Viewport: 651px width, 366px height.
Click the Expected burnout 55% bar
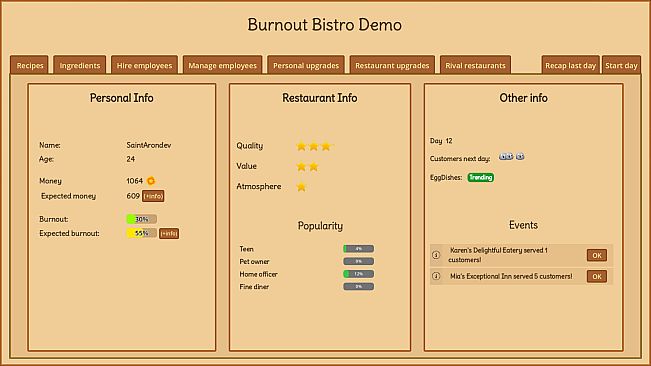click(142, 233)
